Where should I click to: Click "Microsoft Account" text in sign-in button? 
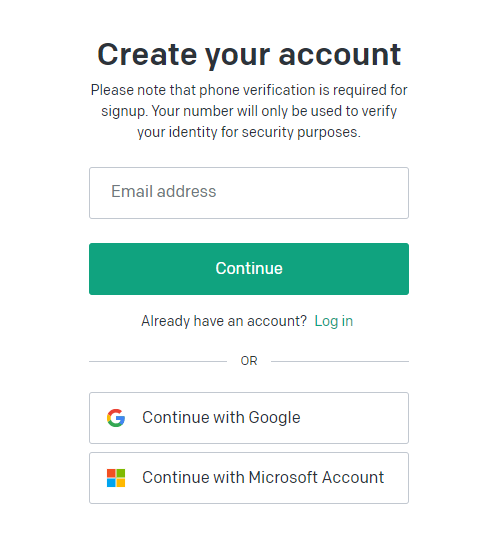point(316,477)
